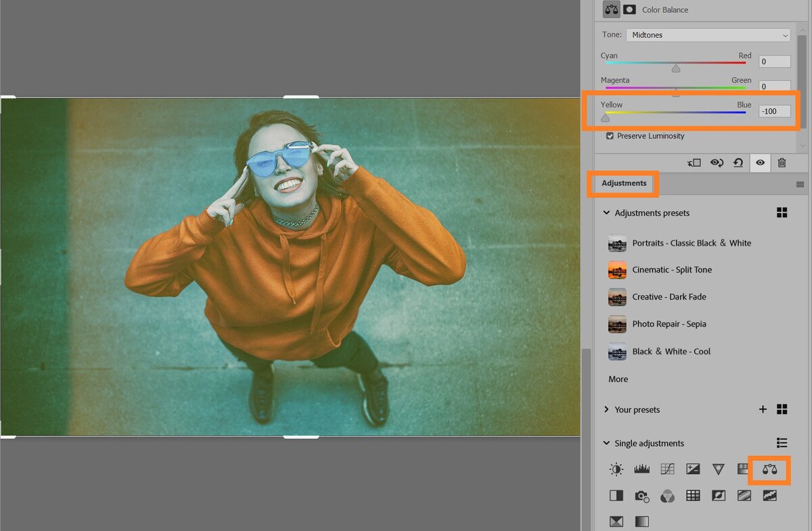Image resolution: width=812 pixels, height=531 pixels.
Task: Click the Yellow/Blue field showing -100
Action: coord(774,111)
